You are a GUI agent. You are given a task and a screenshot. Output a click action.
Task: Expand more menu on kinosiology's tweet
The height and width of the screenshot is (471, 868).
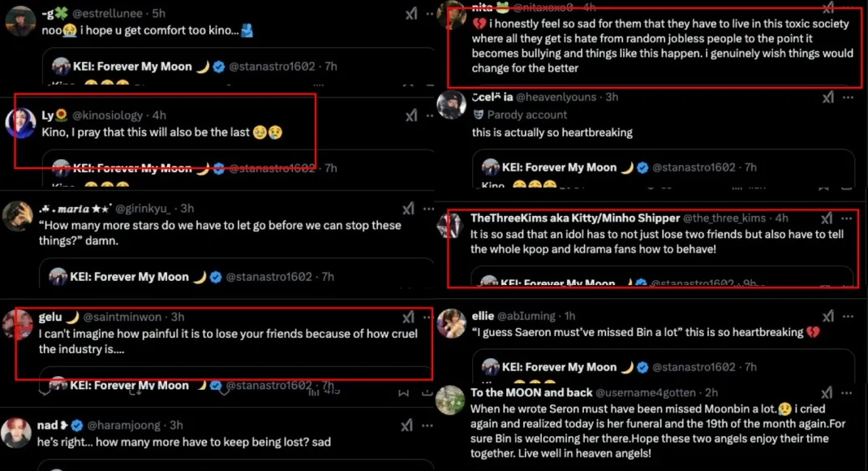429,116
